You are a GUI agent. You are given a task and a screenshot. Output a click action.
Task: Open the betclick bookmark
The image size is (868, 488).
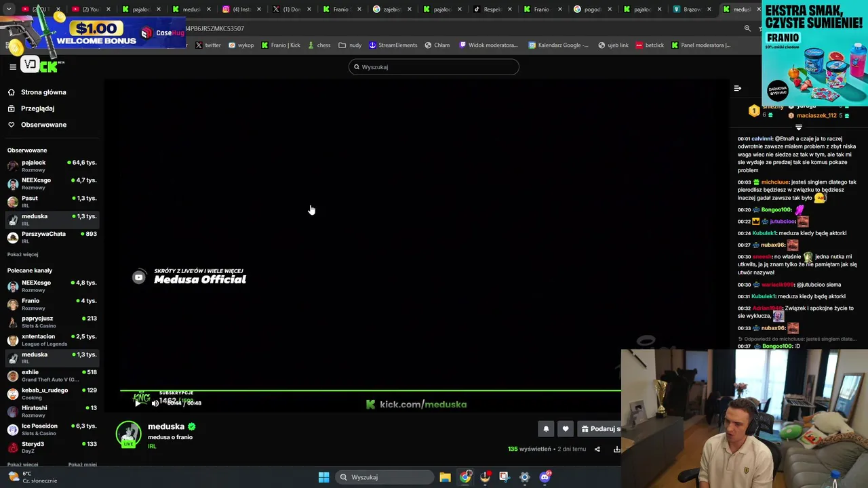coord(650,45)
